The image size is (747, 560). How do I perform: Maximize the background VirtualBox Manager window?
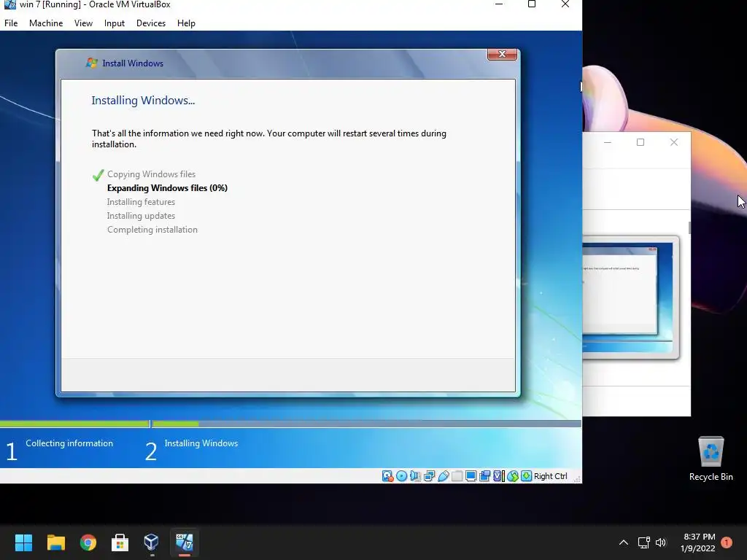pyautogui.click(x=640, y=142)
